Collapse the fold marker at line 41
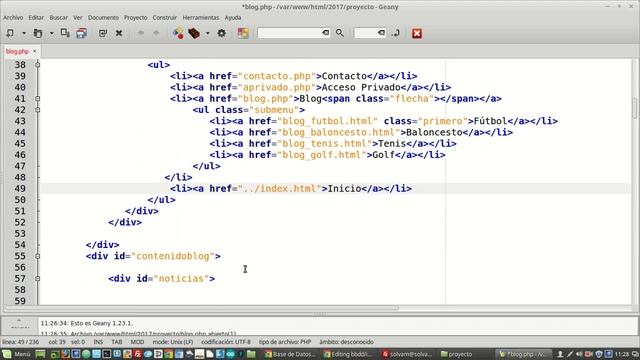Viewport: 640px width, 360px height. [x=38, y=98]
